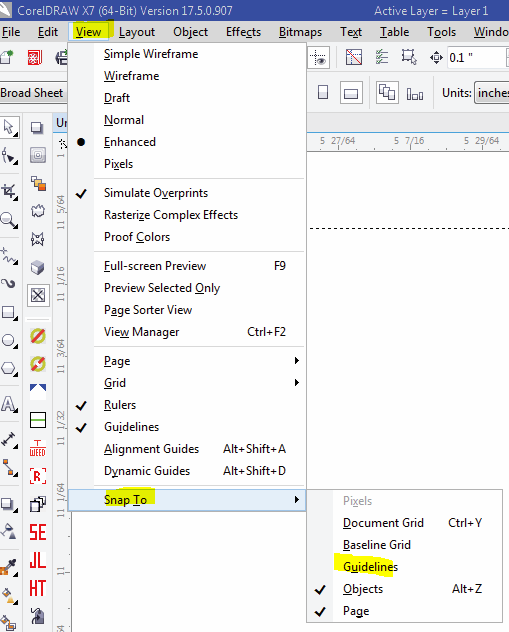Click the all pages layout icon
This screenshot has height=632, width=509.
click(387, 93)
